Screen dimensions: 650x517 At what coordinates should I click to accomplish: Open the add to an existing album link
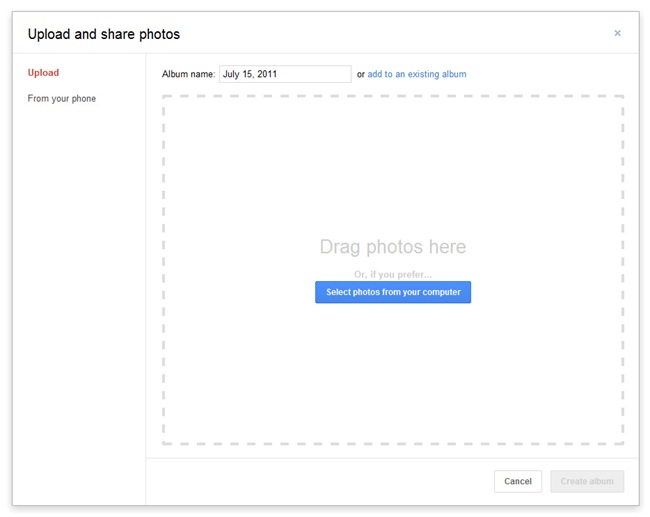417,74
